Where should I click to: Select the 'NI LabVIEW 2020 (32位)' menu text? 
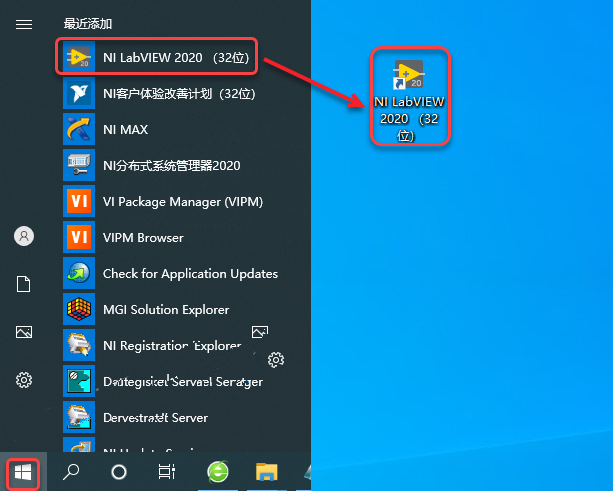(176, 57)
